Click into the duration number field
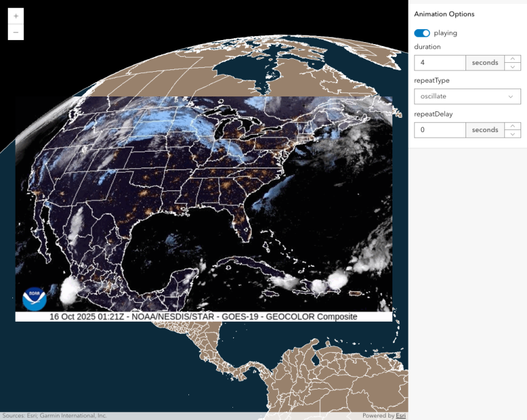Image resolution: width=527 pixels, height=420 pixels. tap(440, 63)
